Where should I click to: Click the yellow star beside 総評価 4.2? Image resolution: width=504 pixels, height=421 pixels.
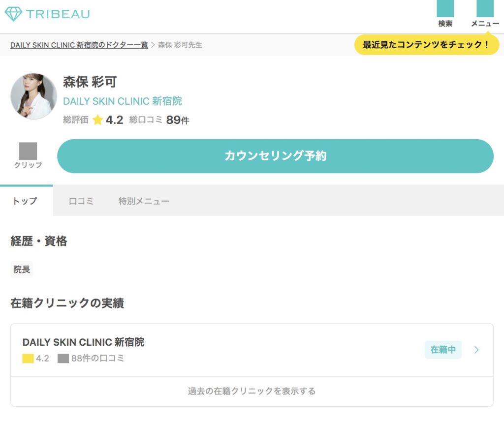coord(97,120)
